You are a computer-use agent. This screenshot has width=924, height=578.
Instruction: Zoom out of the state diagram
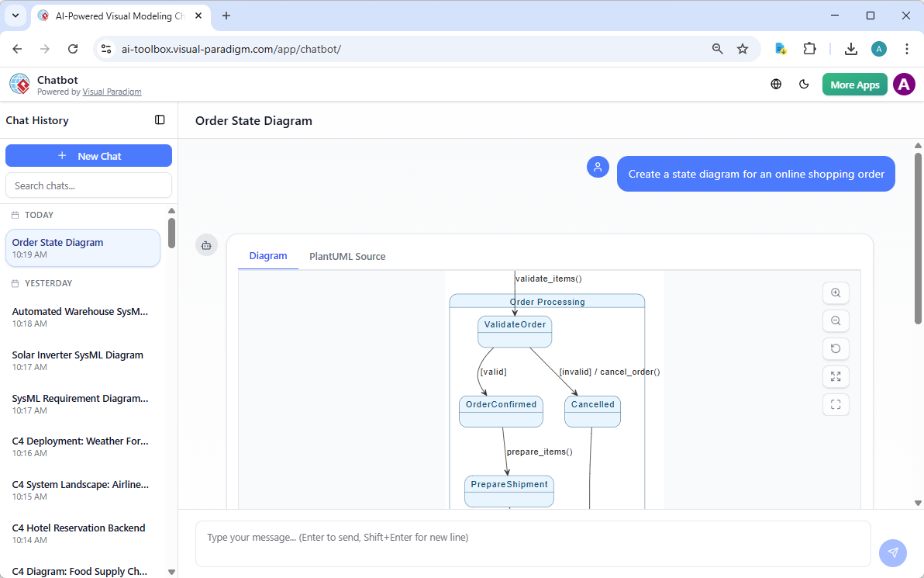(836, 320)
